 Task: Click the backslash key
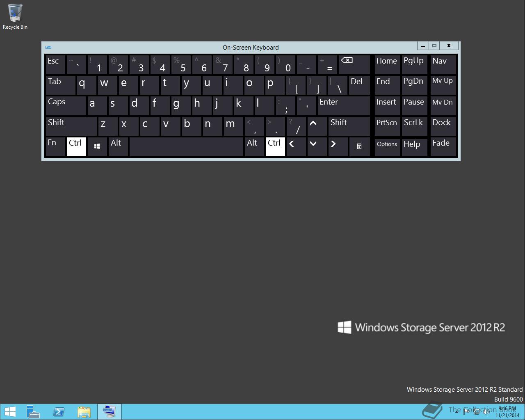tap(338, 85)
